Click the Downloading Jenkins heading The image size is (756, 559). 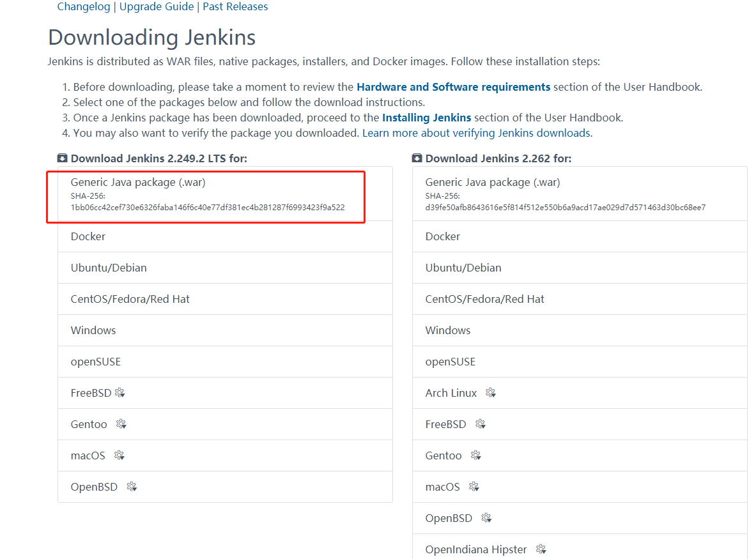tap(152, 38)
